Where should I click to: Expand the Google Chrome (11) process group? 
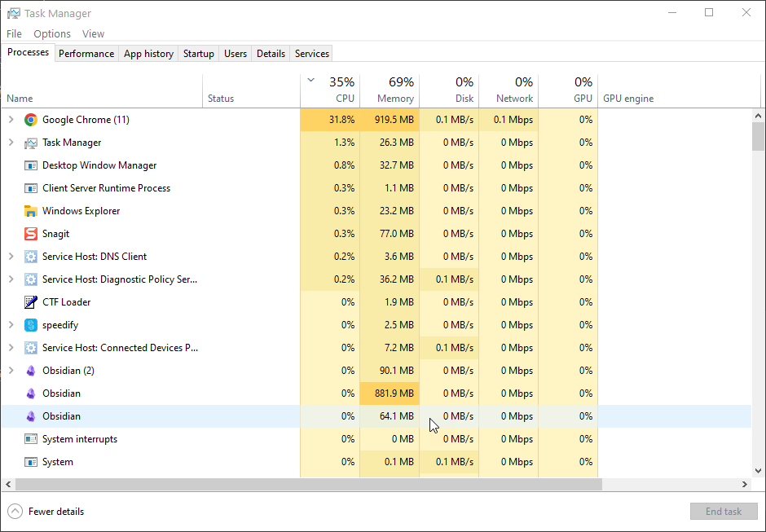(x=11, y=120)
